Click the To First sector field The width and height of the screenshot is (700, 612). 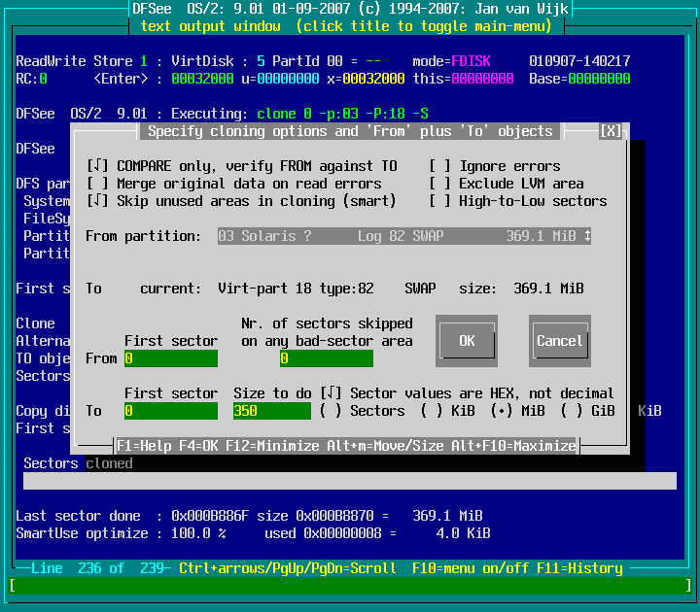[170, 411]
